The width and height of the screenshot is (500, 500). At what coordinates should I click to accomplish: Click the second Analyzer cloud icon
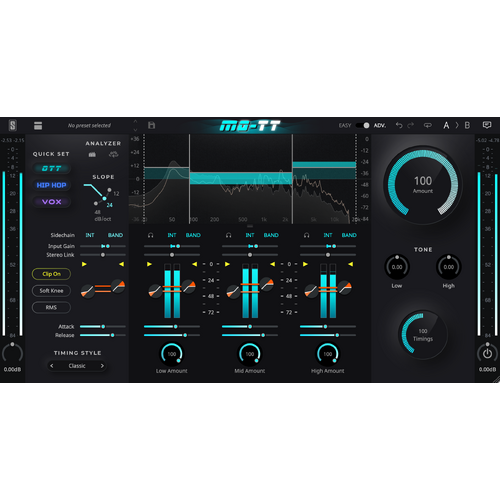[114, 154]
